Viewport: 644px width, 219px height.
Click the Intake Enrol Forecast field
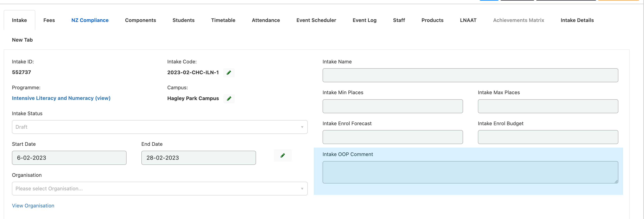click(393, 137)
